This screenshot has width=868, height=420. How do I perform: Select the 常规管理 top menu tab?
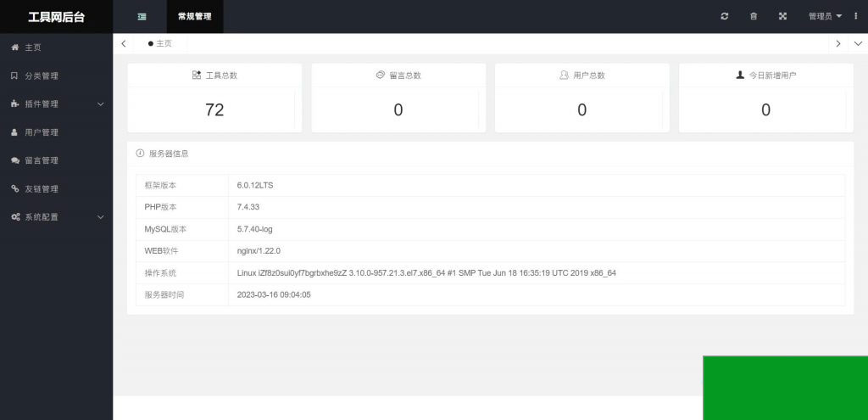[195, 17]
